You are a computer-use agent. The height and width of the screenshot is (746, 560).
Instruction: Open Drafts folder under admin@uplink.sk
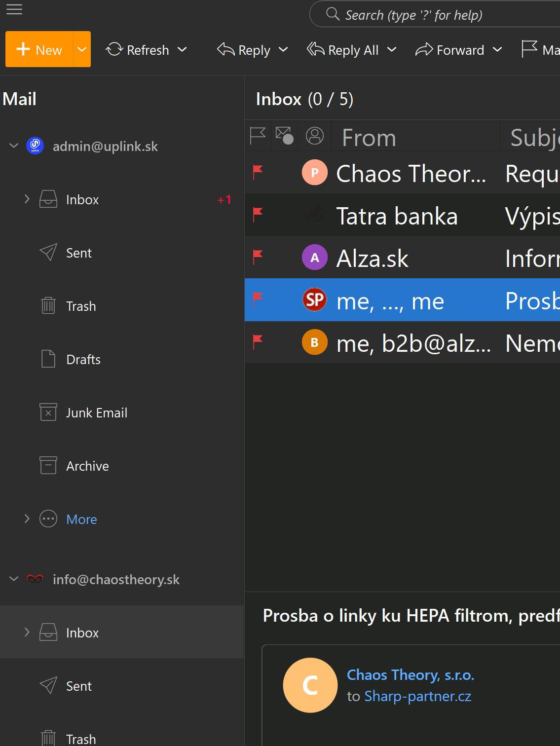(x=83, y=359)
